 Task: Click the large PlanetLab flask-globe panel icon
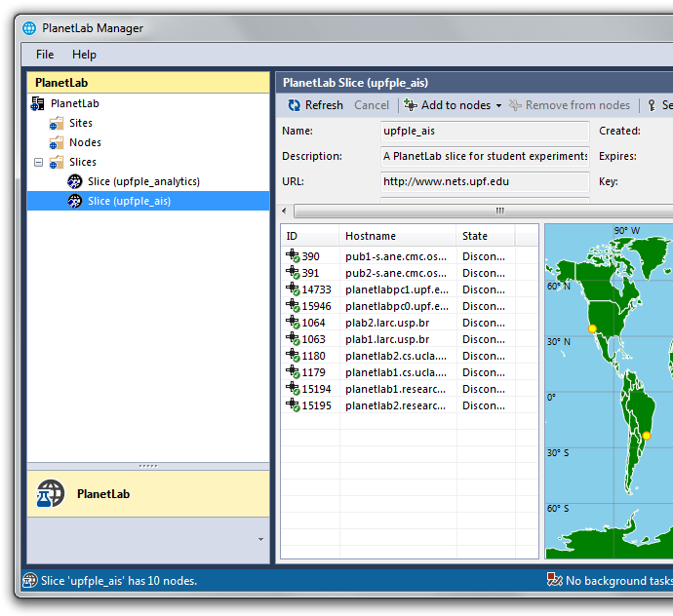(x=50, y=494)
